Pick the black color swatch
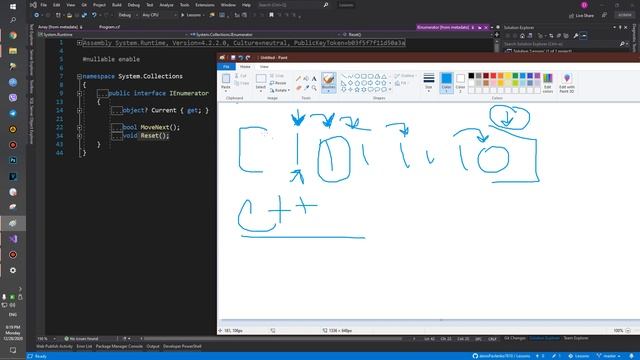This screenshot has width=640, height=360. point(471,76)
